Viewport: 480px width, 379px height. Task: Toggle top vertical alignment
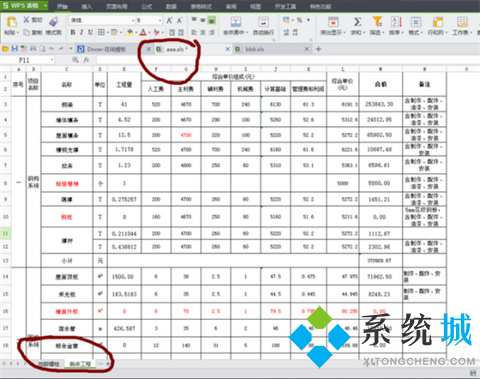[x=194, y=20]
